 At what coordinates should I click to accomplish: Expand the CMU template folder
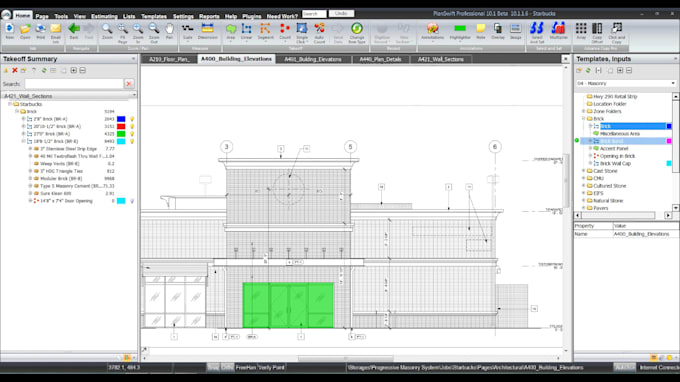pos(583,178)
